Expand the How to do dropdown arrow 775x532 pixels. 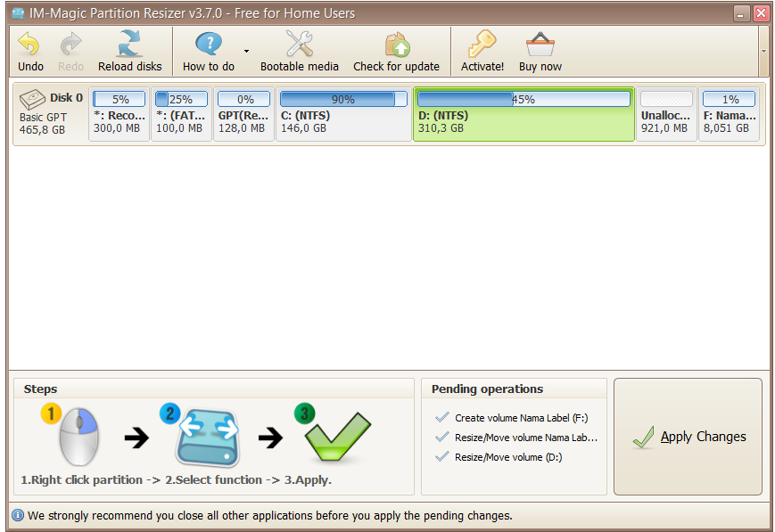244,52
